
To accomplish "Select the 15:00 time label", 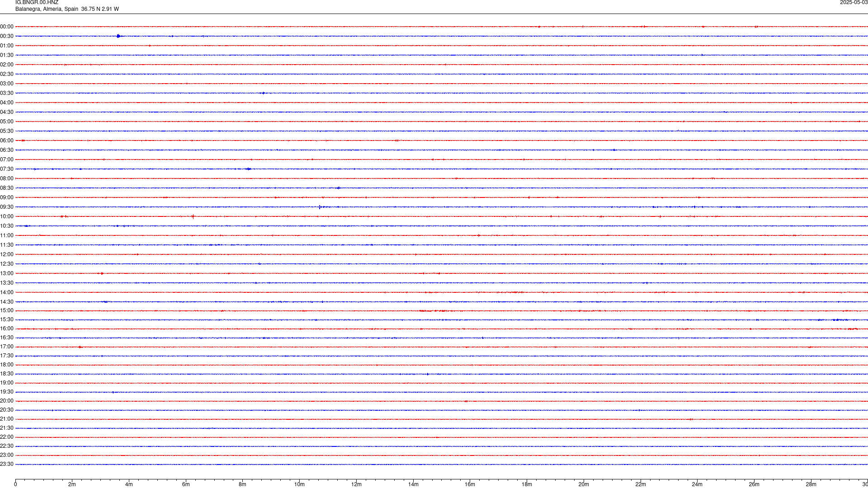I will click(7, 310).
